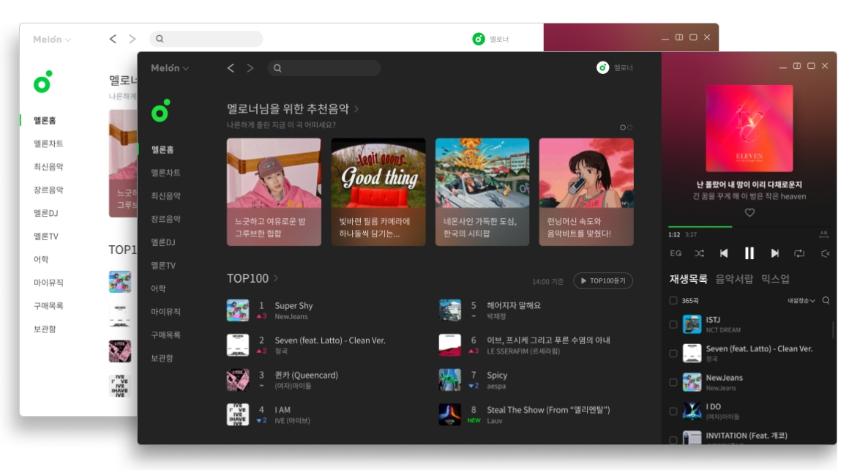The image size is (868, 470).
Task: Toggle repeat mode in the player
Action: click(799, 253)
